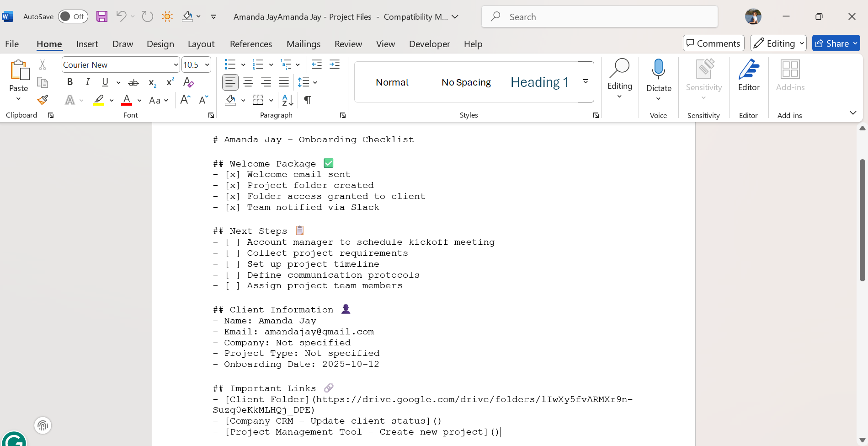Apply subscript formatting
The width and height of the screenshot is (868, 446).
(x=151, y=83)
